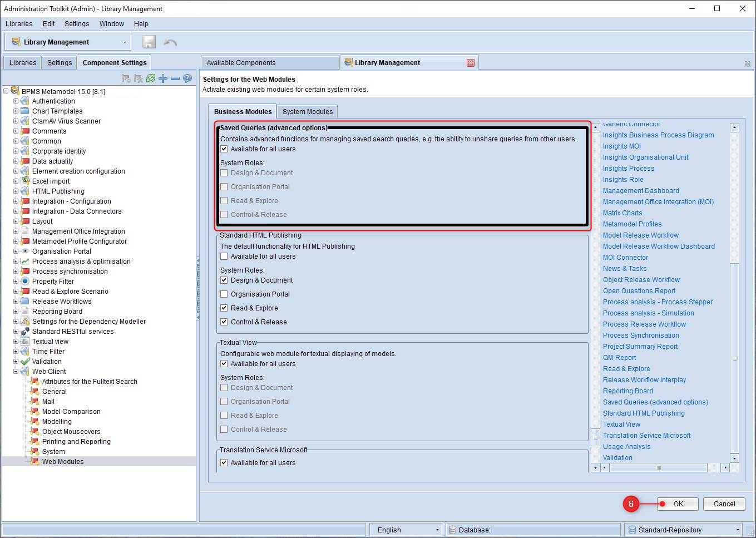Viewport: 756px width, 538px height.
Task: Click the Authentication component icon in the tree
Action: click(25, 101)
